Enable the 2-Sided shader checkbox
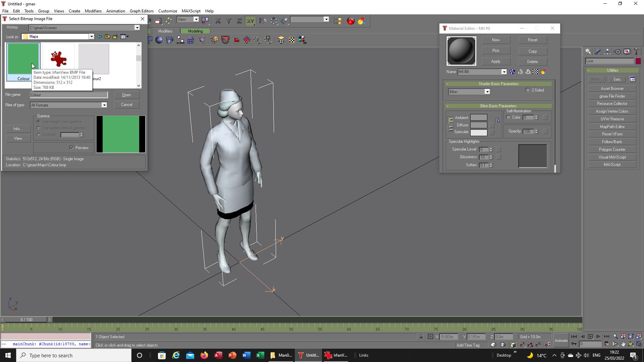 point(528,90)
